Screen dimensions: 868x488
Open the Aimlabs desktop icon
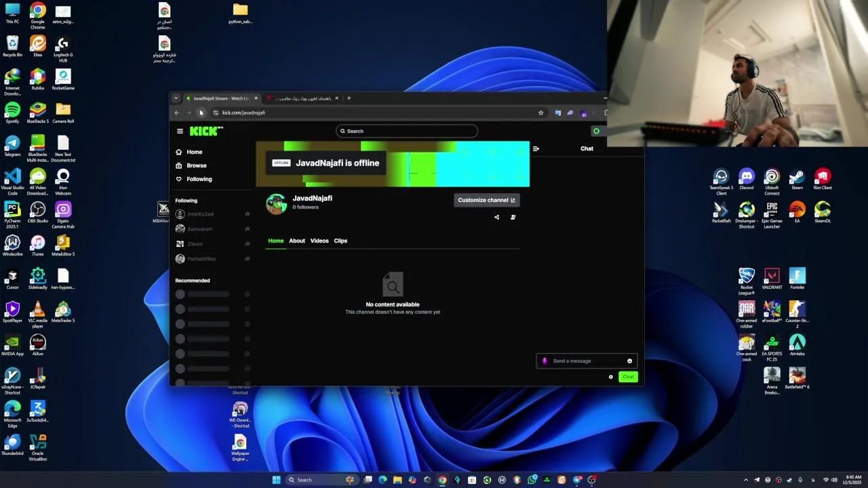pos(797,346)
